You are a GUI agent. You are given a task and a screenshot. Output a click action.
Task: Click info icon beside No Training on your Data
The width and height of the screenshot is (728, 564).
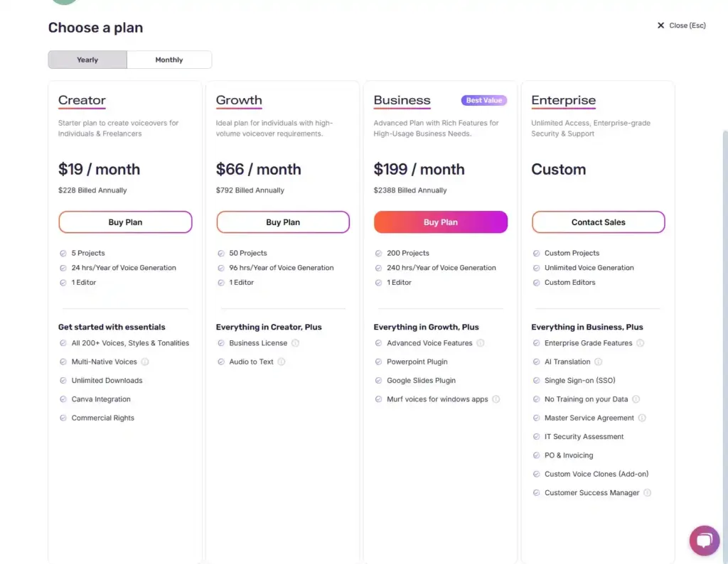pyautogui.click(x=636, y=399)
